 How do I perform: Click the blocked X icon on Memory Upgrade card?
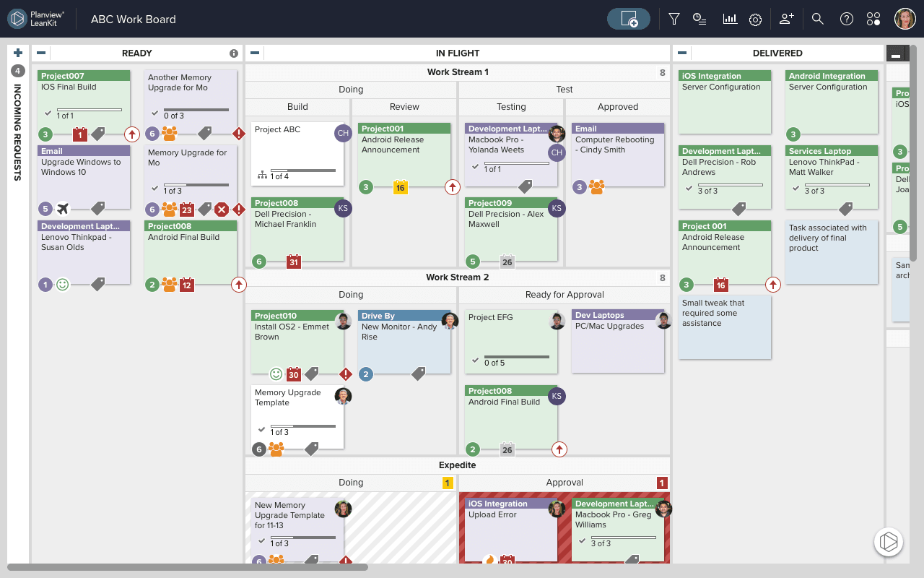pos(222,210)
